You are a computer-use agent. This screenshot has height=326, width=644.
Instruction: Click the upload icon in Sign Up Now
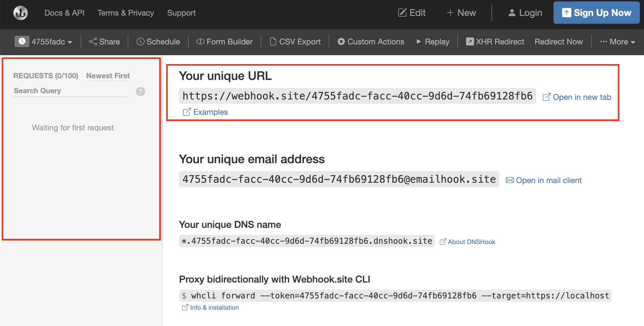(567, 13)
